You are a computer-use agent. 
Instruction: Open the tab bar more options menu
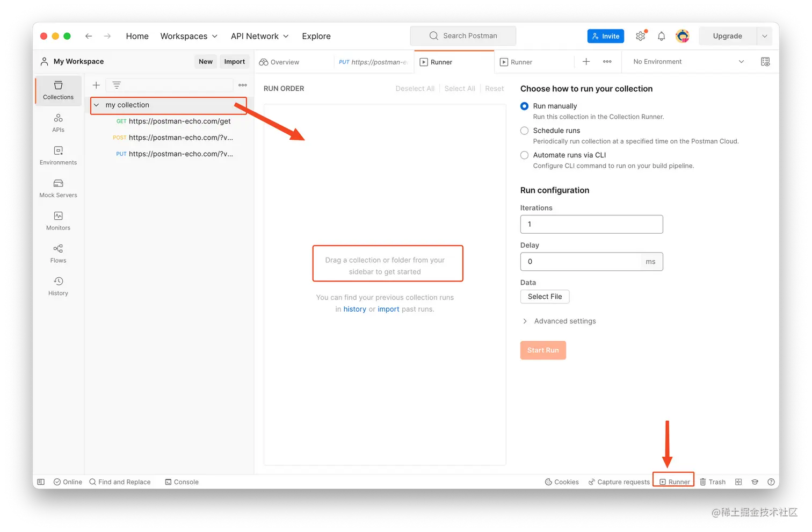[607, 62]
